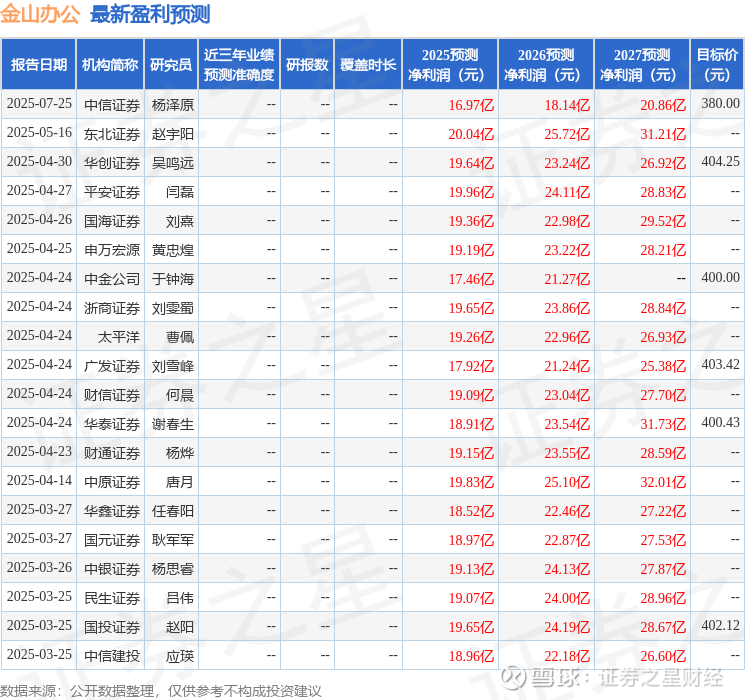
Task: Select the 华创证券 institution cell
Action: (x=112, y=163)
